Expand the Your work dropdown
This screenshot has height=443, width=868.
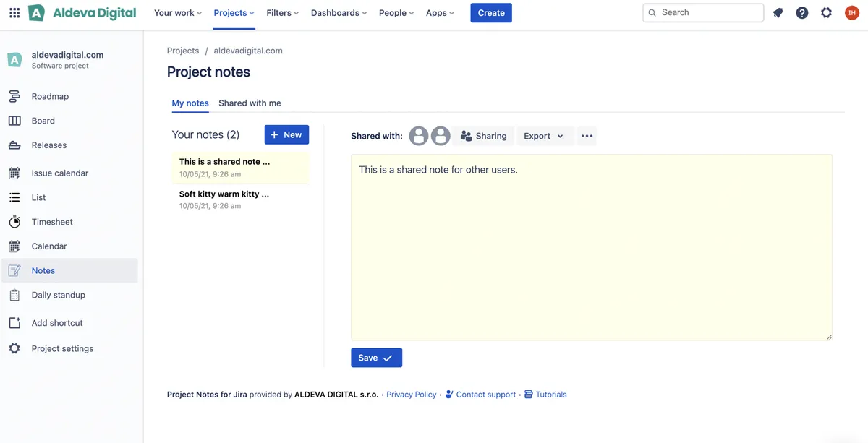point(178,13)
